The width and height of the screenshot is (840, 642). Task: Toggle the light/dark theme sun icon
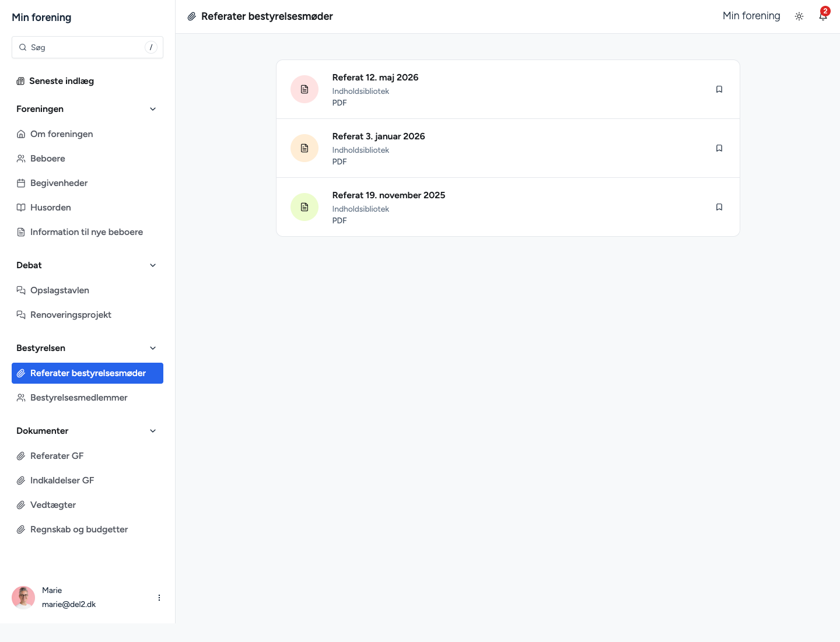coord(799,16)
